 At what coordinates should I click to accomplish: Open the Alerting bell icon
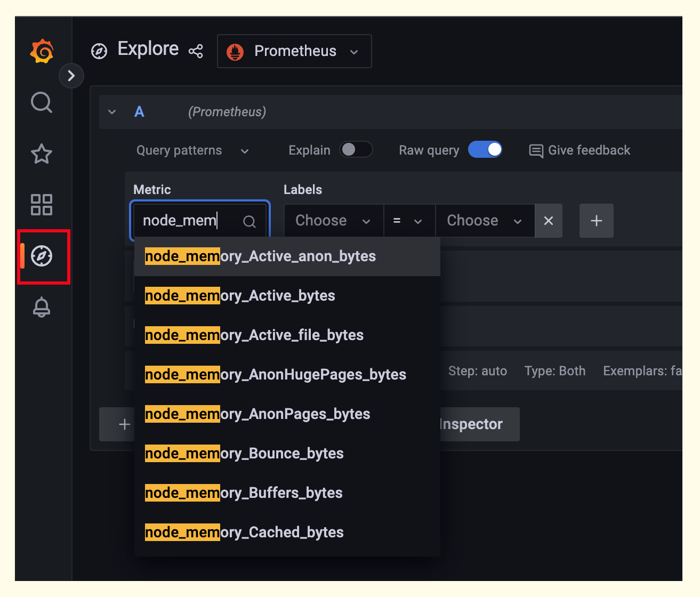pos(42,308)
